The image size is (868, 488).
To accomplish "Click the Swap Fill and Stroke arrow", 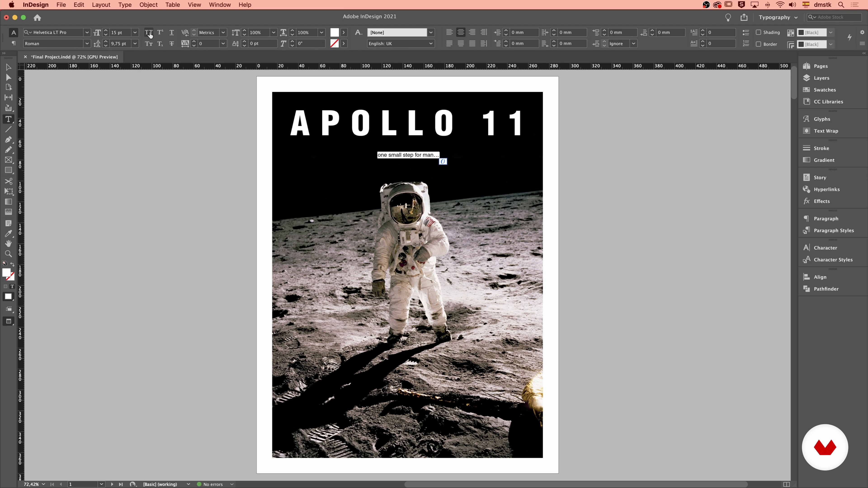I will pos(12,264).
